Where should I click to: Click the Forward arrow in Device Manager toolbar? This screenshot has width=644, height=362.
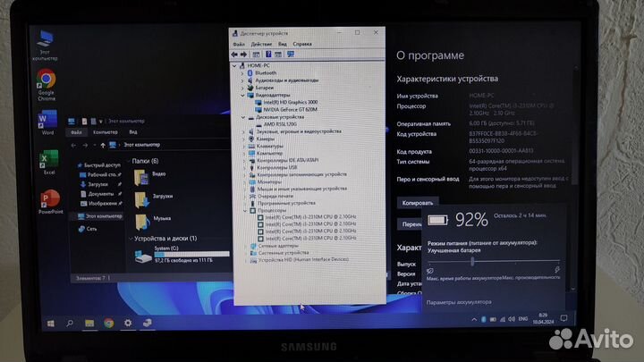[243, 55]
